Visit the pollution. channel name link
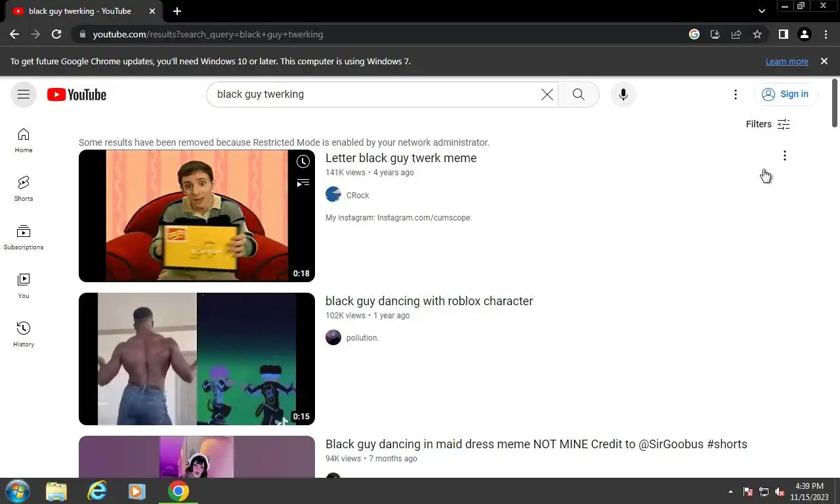This screenshot has width=840, height=504. [x=362, y=338]
